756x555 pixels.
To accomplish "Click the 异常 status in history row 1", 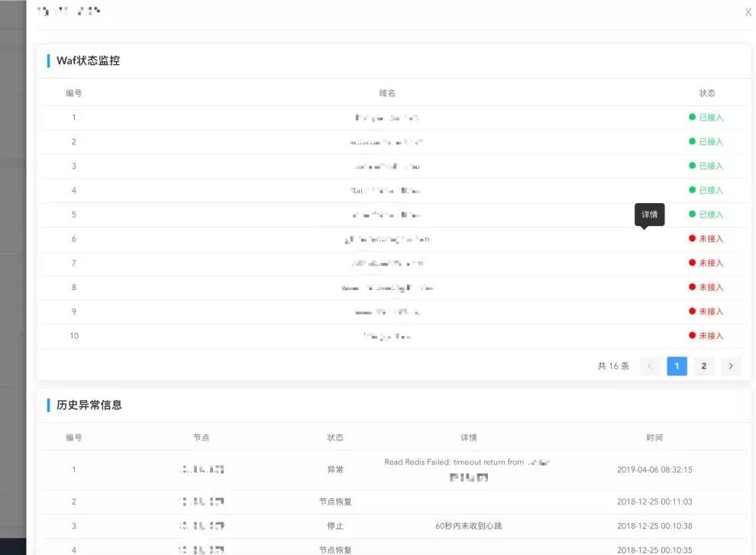I will [x=334, y=469].
